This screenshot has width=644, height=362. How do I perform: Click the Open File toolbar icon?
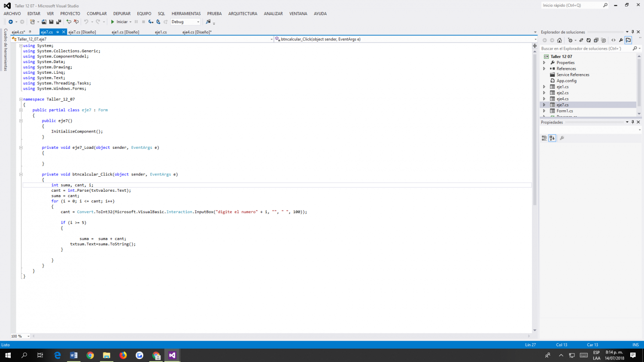(x=44, y=22)
